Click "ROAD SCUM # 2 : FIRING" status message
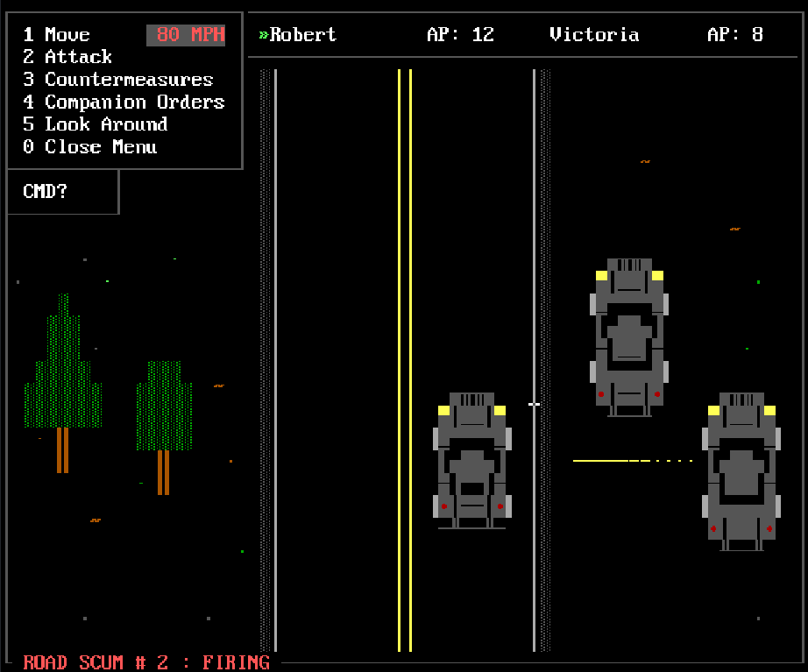Image resolution: width=808 pixels, height=672 pixels. click(146, 662)
